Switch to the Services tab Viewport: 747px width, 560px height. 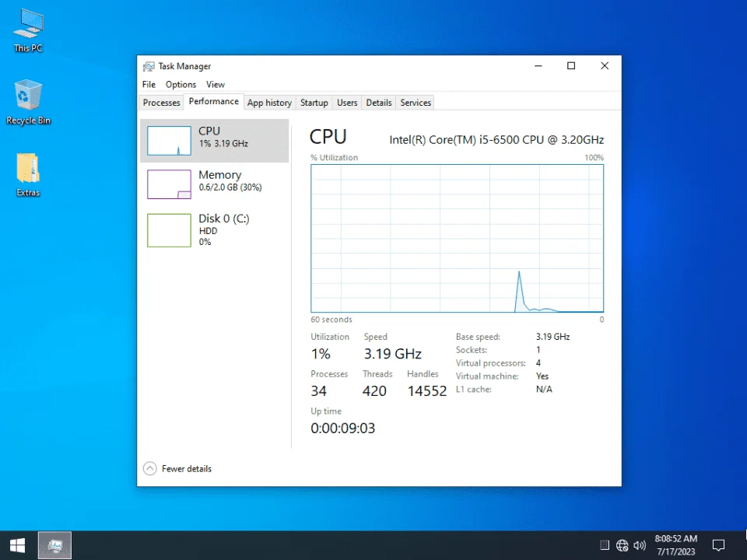(416, 103)
